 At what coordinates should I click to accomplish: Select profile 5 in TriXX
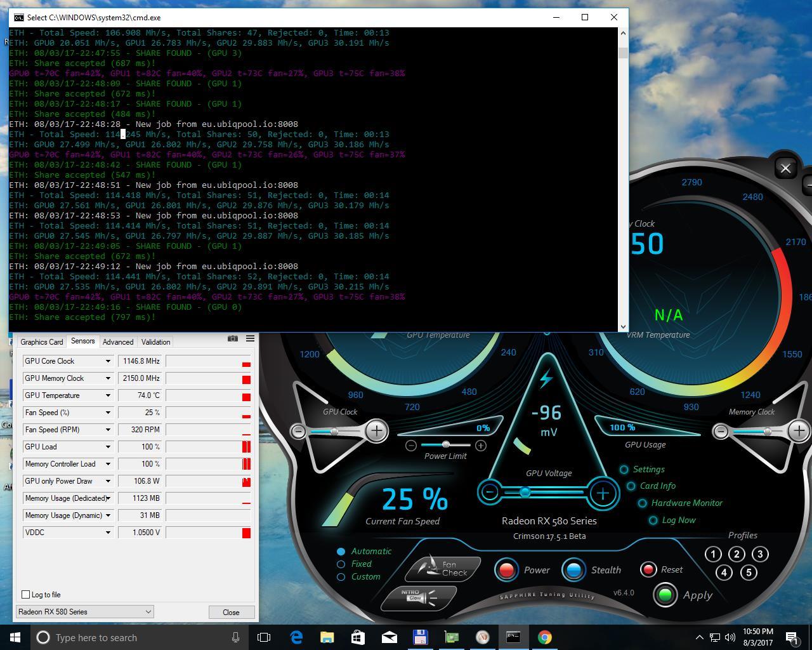[x=749, y=573]
